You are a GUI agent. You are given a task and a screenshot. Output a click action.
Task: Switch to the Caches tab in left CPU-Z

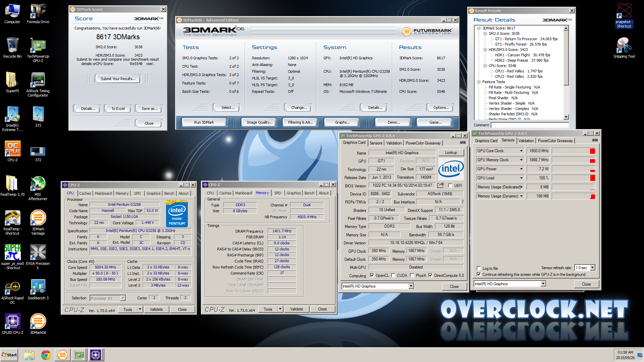tap(85, 193)
